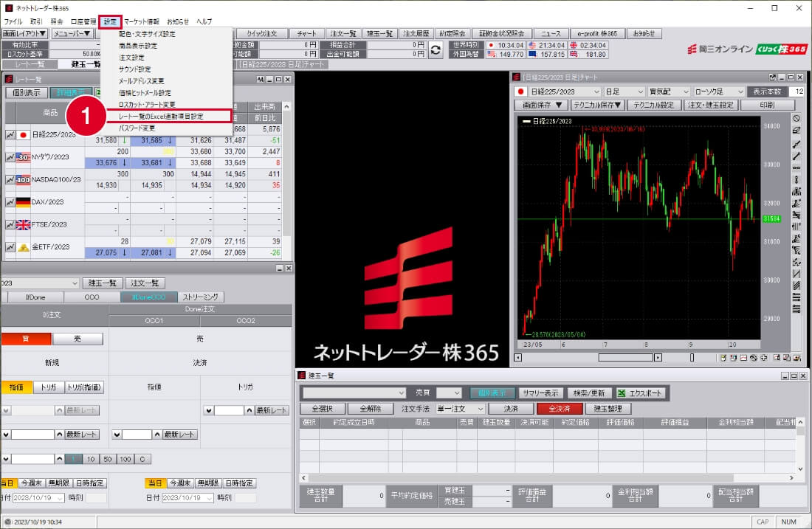Click the Japan flag icon in chart header
The image size is (812, 529).
tap(521, 91)
